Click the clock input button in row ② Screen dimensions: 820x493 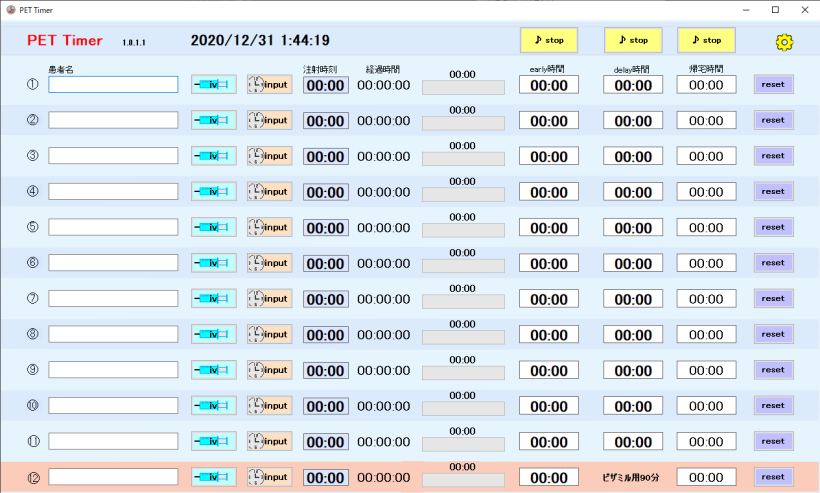click(x=269, y=120)
